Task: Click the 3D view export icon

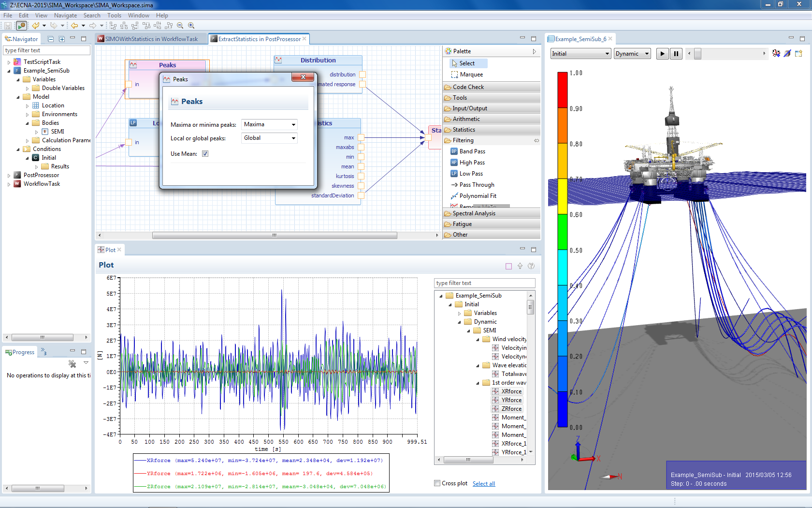Action: [798, 54]
